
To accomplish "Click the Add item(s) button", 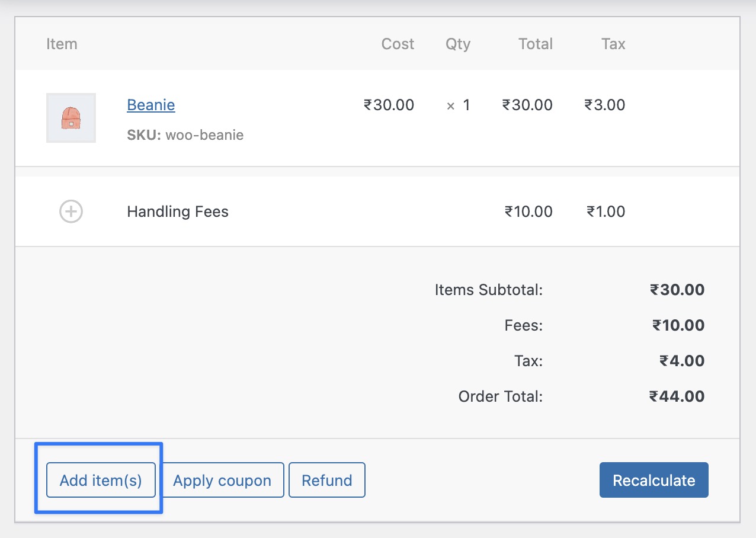I will tap(101, 480).
